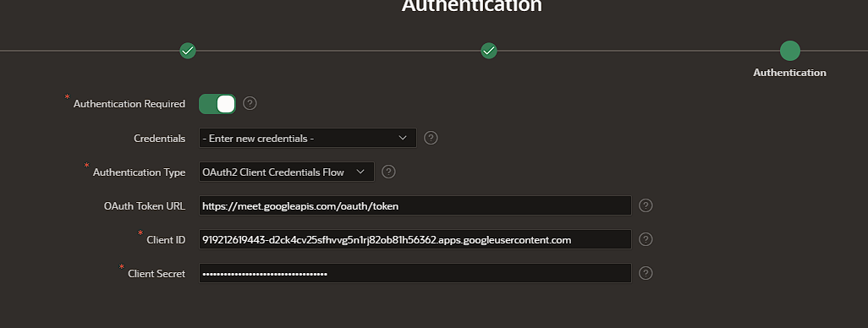Focus the Client ID input field

click(x=415, y=239)
